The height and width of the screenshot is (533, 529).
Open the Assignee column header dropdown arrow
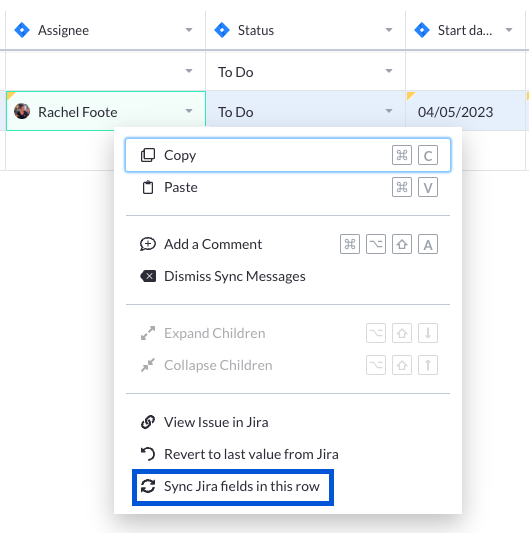[189, 30]
